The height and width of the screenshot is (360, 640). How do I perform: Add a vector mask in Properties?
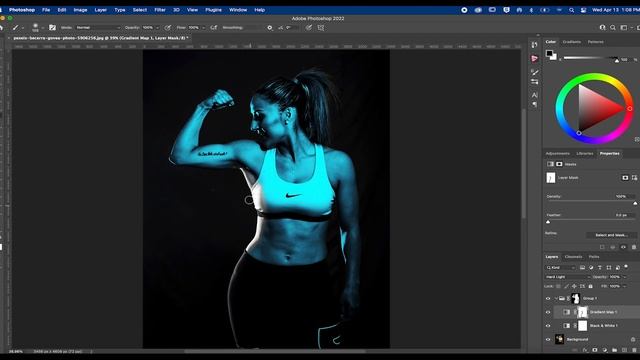pos(634,178)
